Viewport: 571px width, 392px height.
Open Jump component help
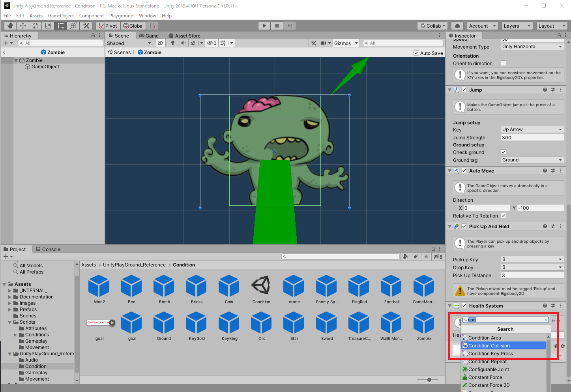click(x=545, y=90)
